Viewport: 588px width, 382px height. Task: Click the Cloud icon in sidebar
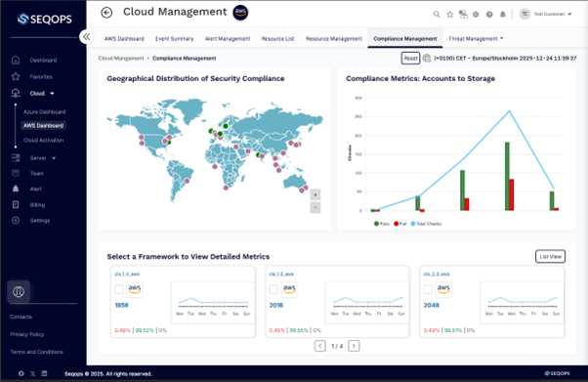(x=16, y=93)
